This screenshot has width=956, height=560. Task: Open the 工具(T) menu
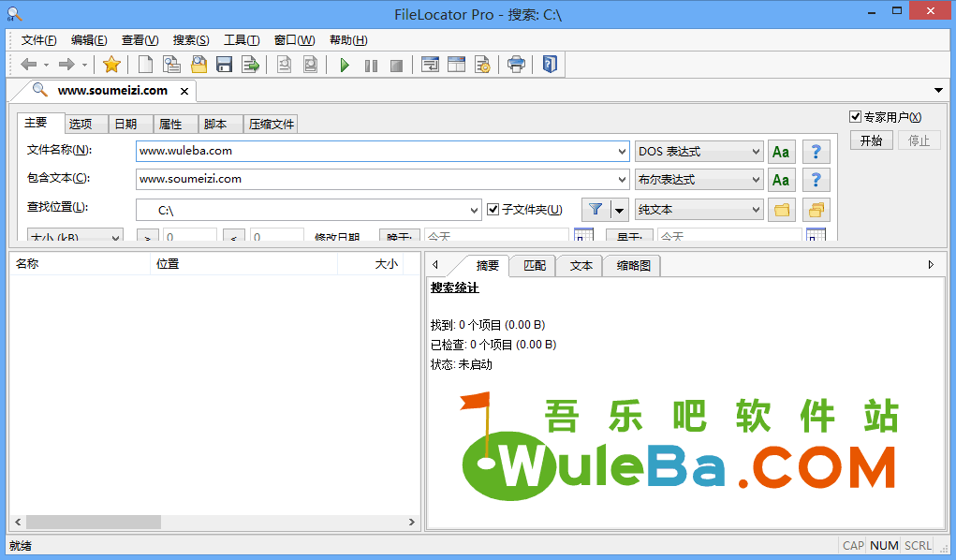[x=242, y=40]
